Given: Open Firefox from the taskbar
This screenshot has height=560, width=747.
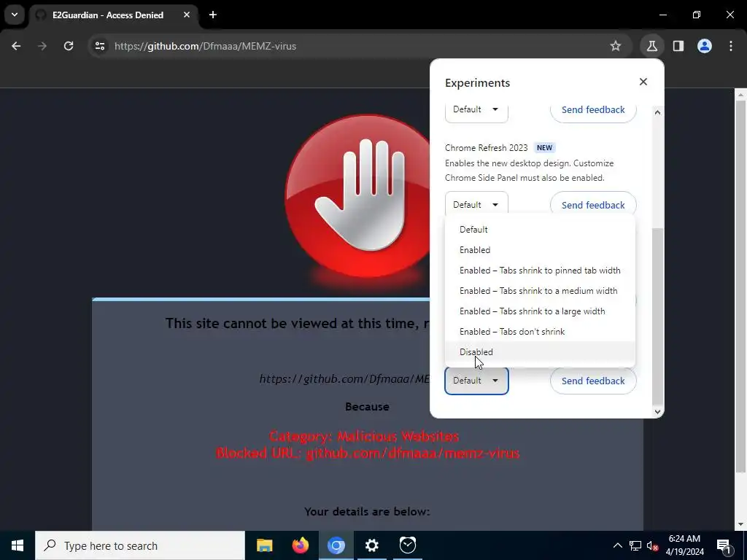Looking at the screenshot, I should click(x=300, y=545).
